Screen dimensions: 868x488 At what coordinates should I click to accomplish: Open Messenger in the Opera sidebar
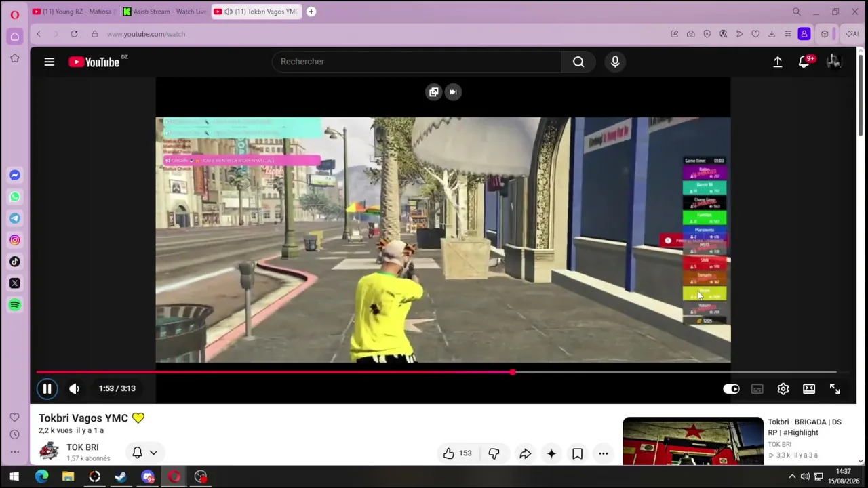coord(14,176)
